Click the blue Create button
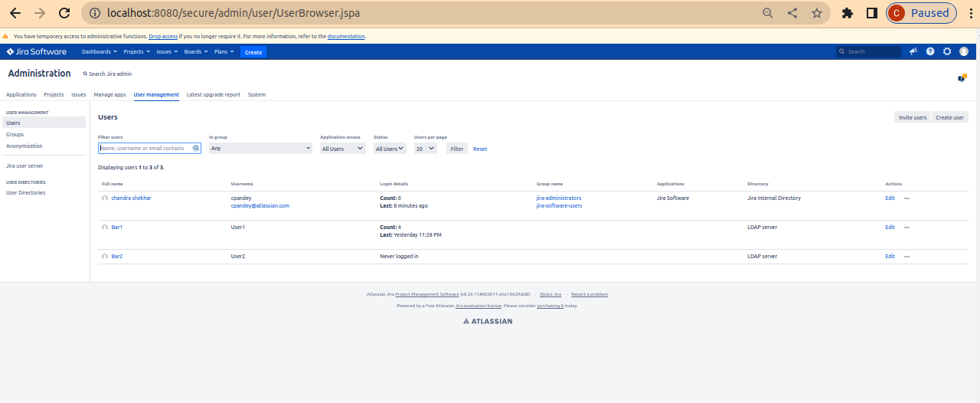980x403 pixels. coord(253,52)
